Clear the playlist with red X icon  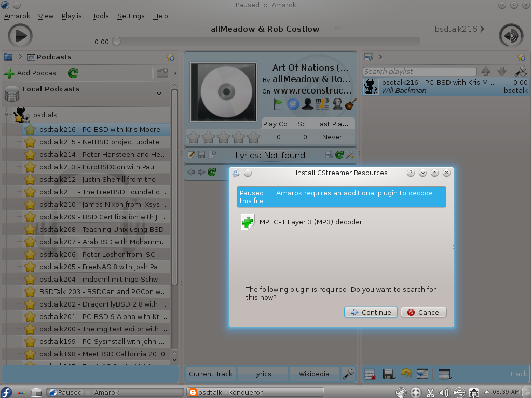click(x=370, y=374)
